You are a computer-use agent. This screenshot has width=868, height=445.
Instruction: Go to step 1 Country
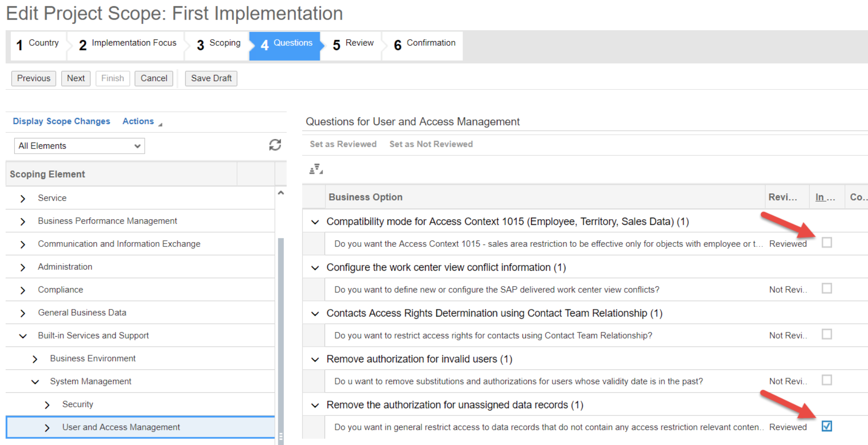tap(38, 45)
